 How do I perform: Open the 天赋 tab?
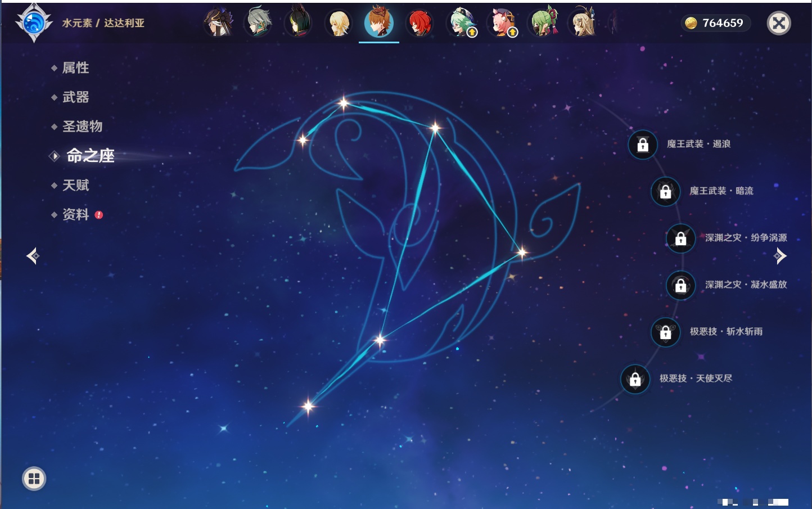tap(75, 185)
